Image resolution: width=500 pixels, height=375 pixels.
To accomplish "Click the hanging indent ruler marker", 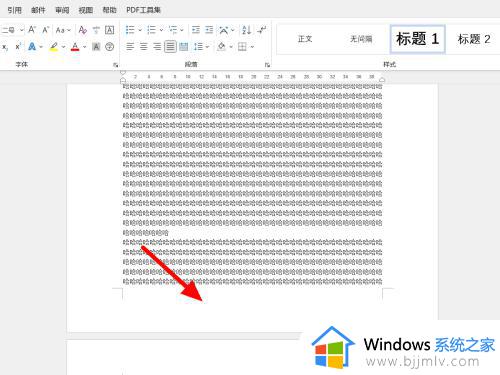I will pos(123,79).
